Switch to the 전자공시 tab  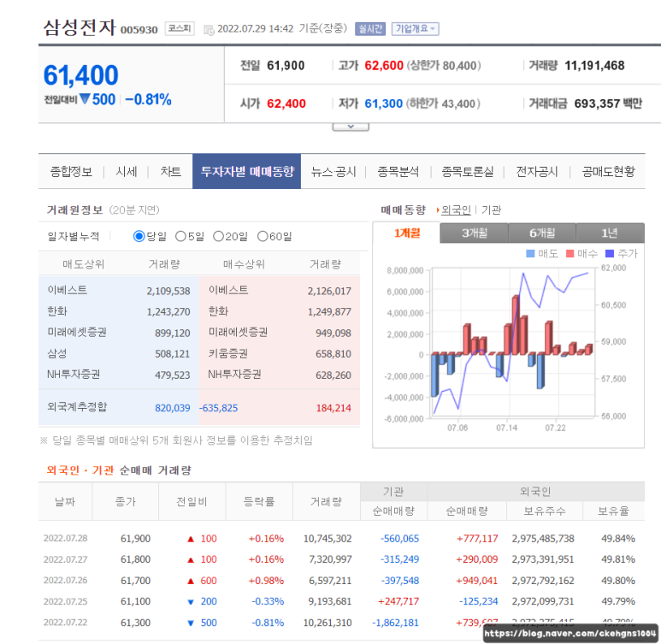point(537,172)
